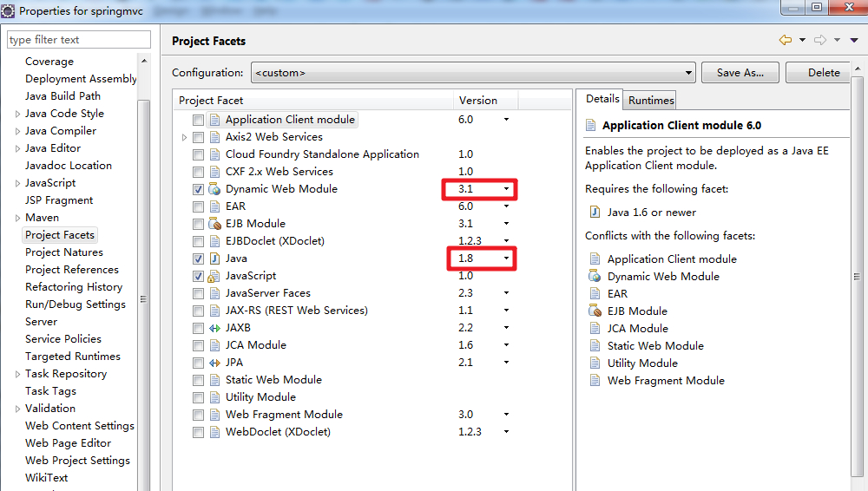This screenshot has height=491, width=868.
Task: Click the Web Fragment Module list icon
Action: click(214, 415)
